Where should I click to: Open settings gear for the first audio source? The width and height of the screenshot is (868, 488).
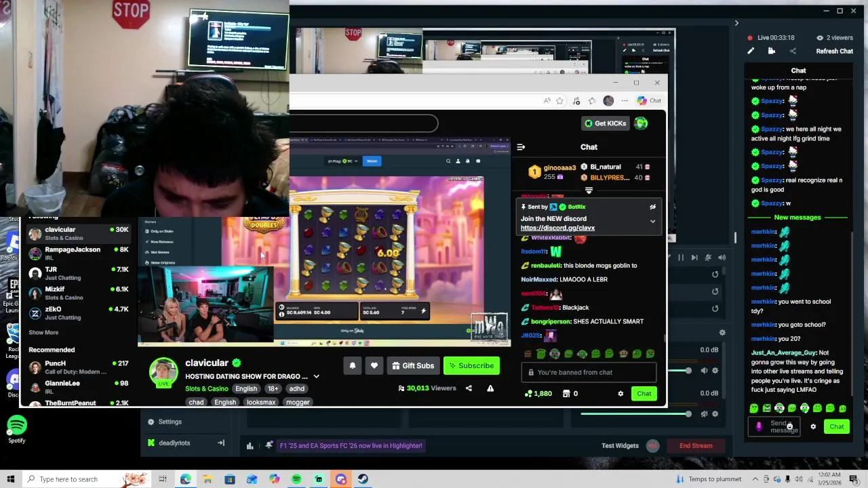[x=716, y=371]
